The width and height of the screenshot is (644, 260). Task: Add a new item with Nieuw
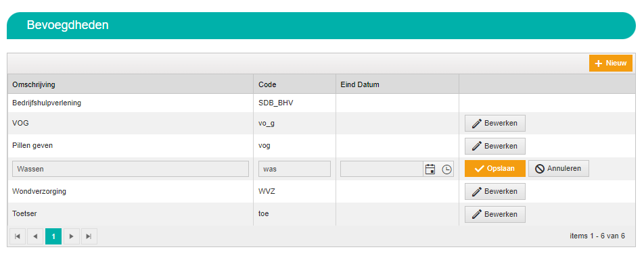coord(610,63)
